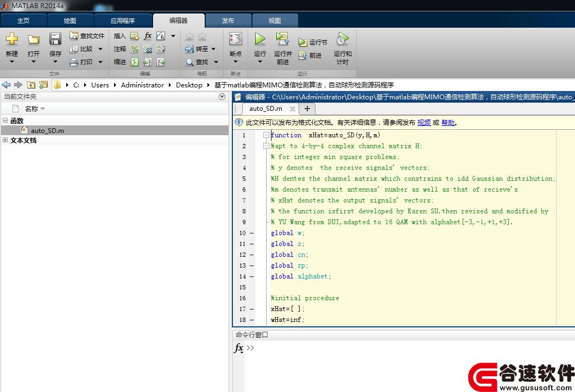Screen dimensions: 575x392
Task: Open the 运行 dropdown arrow
Action: click(x=260, y=61)
